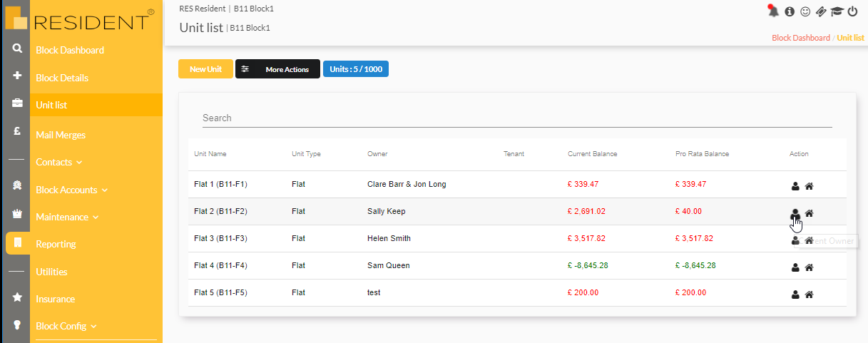Click owner Helen Smith
The height and width of the screenshot is (343, 868).
point(389,238)
